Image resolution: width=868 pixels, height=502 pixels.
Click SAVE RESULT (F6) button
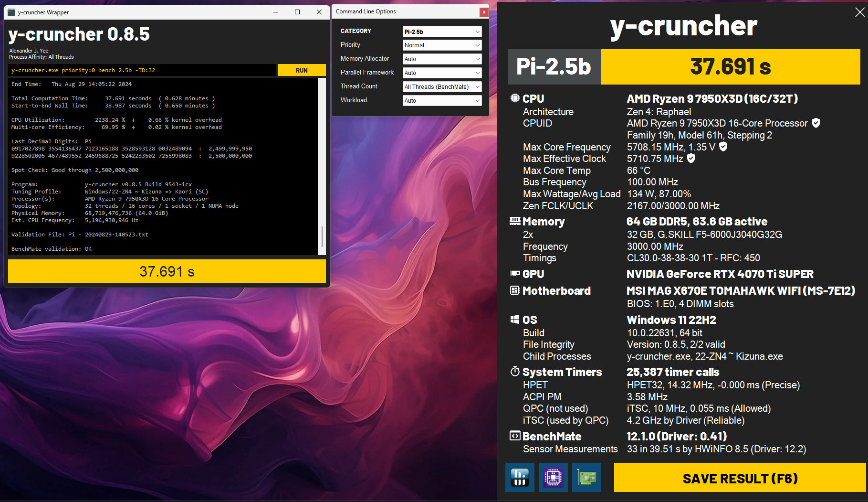[x=740, y=478]
